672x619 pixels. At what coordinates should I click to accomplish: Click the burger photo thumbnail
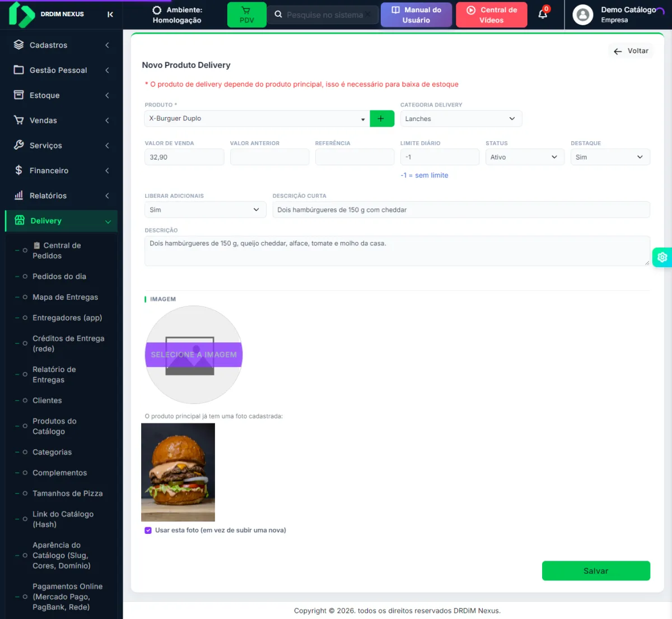[x=178, y=472]
